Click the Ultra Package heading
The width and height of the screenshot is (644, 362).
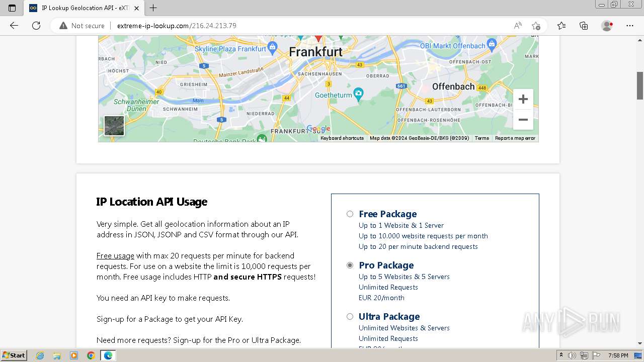click(x=389, y=317)
